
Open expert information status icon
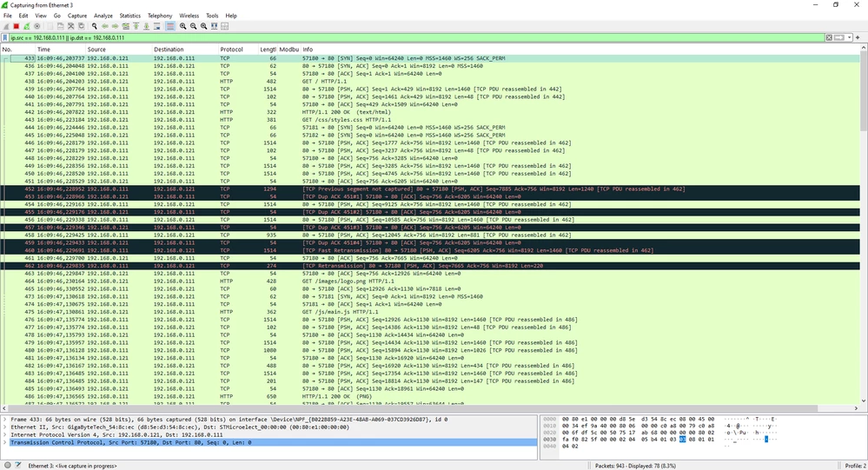(7, 466)
